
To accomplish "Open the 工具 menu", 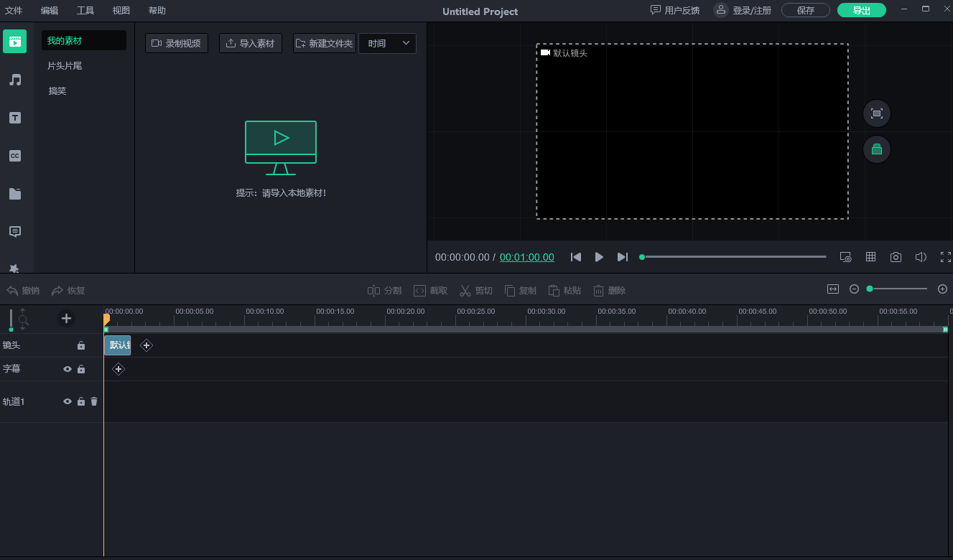I will pyautogui.click(x=85, y=11).
